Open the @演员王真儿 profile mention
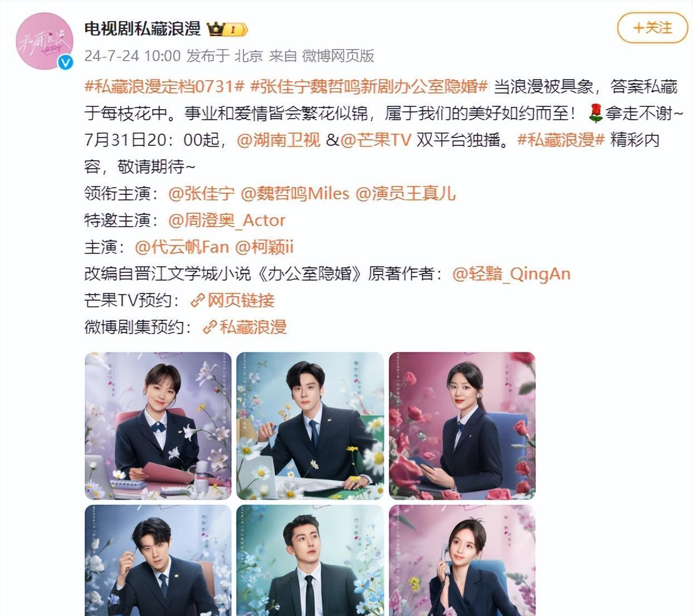The height and width of the screenshot is (616, 693). click(406, 193)
